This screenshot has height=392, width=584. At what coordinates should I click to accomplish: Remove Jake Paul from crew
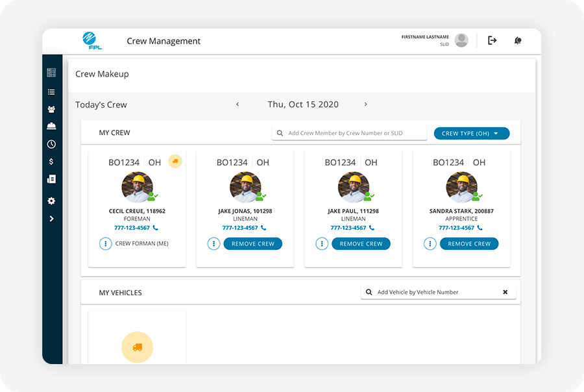tap(361, 243)
